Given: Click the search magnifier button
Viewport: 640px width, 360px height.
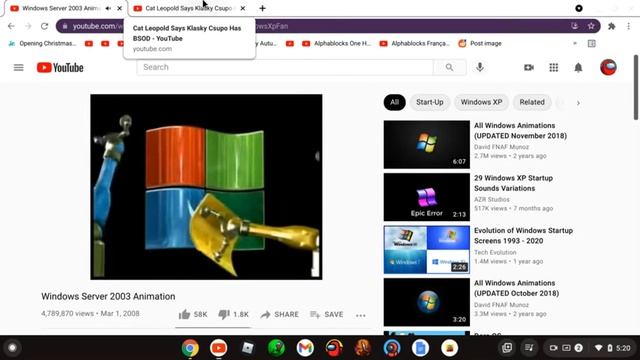Looking at the screenshot, I should [449, 67].
